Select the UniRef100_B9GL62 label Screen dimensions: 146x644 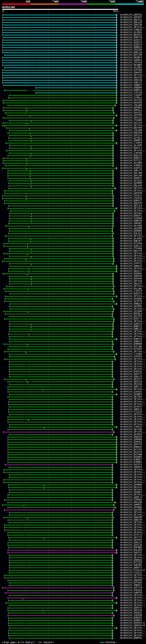131,156
